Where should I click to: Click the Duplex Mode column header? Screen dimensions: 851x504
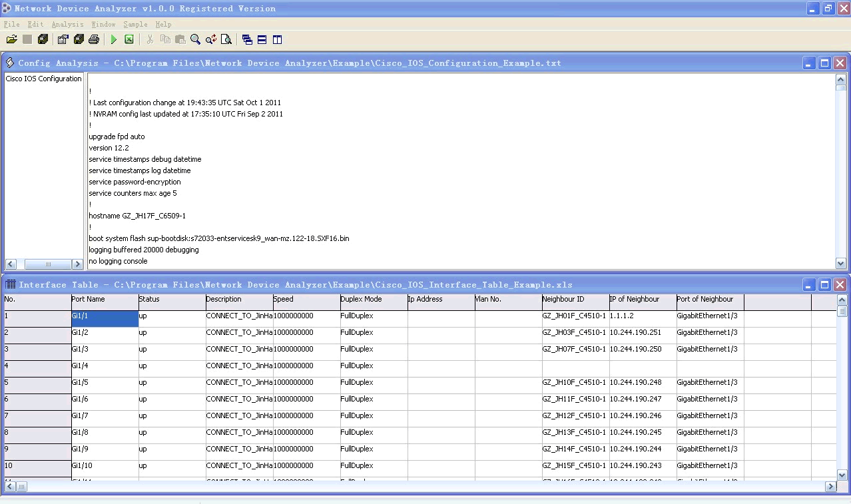click(374, 302)
